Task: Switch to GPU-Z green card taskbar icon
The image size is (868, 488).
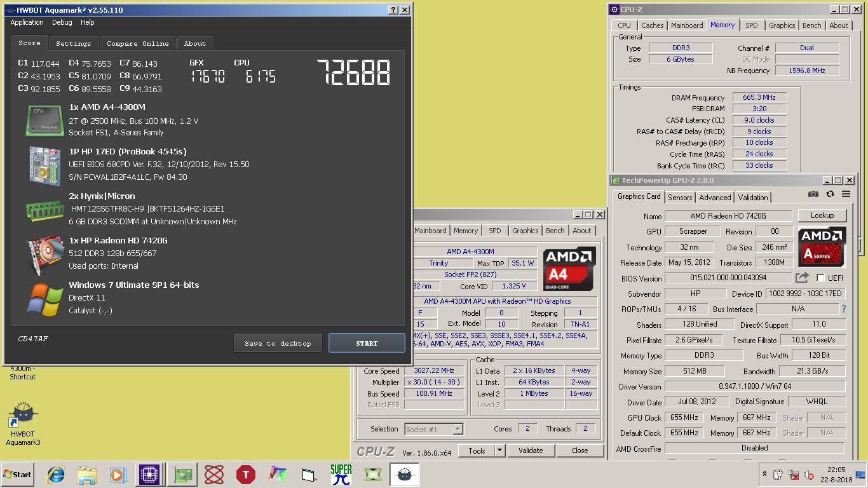Action: (x=182, y=474)
